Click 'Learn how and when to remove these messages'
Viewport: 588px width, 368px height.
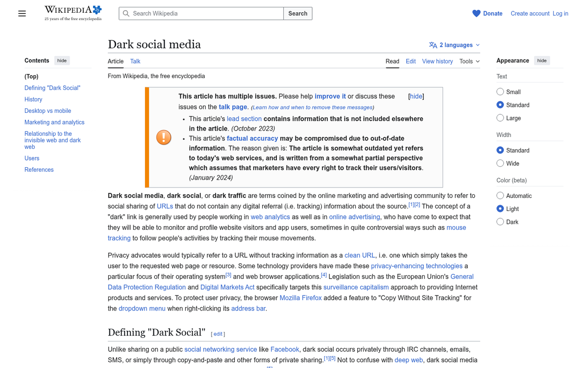(313, 107)
